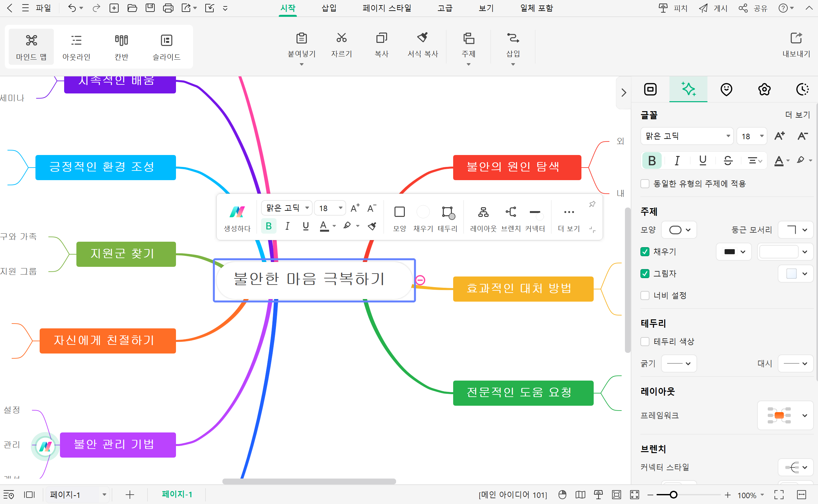818x504 pixels.
Task: Create new file with plus icon
Action: coord(114,8)
